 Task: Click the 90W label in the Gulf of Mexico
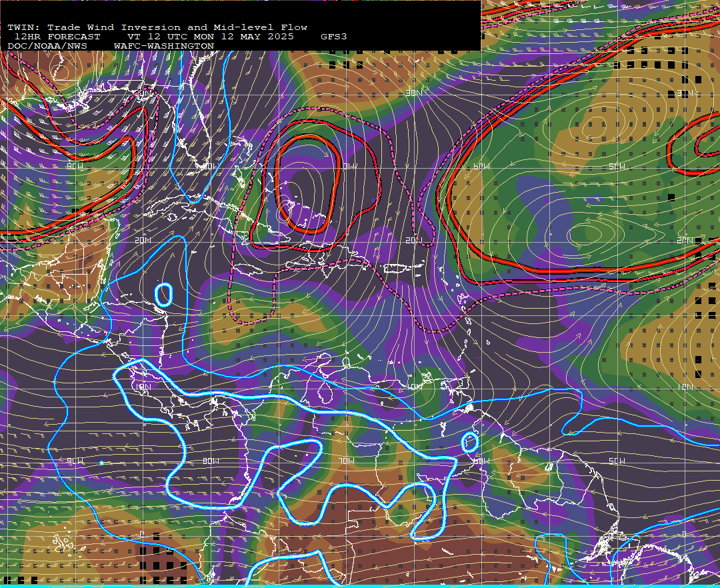point(75,166)
